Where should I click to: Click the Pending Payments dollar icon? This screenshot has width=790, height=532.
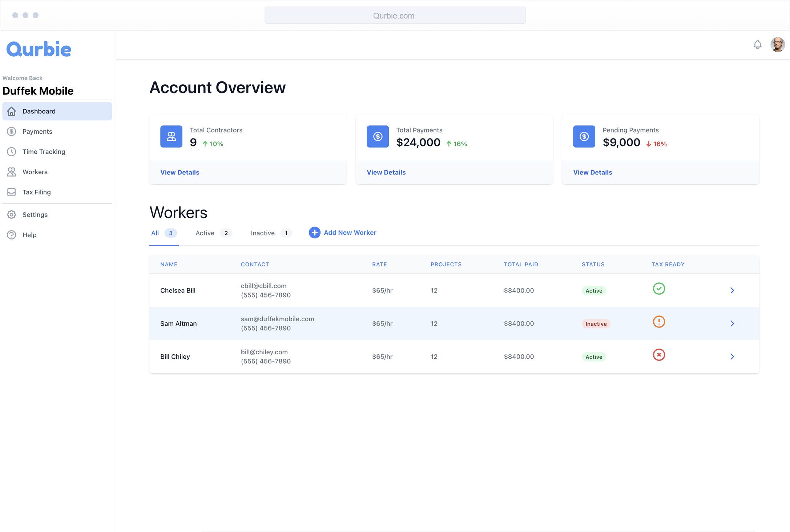(584, 136)
